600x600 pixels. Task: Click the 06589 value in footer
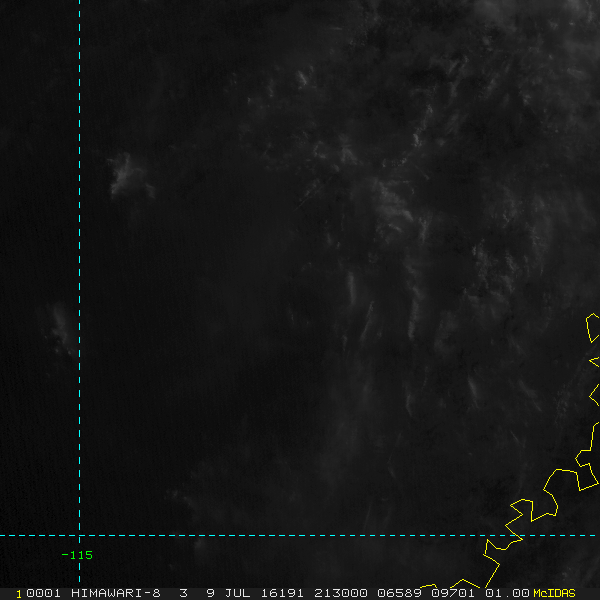399,593
